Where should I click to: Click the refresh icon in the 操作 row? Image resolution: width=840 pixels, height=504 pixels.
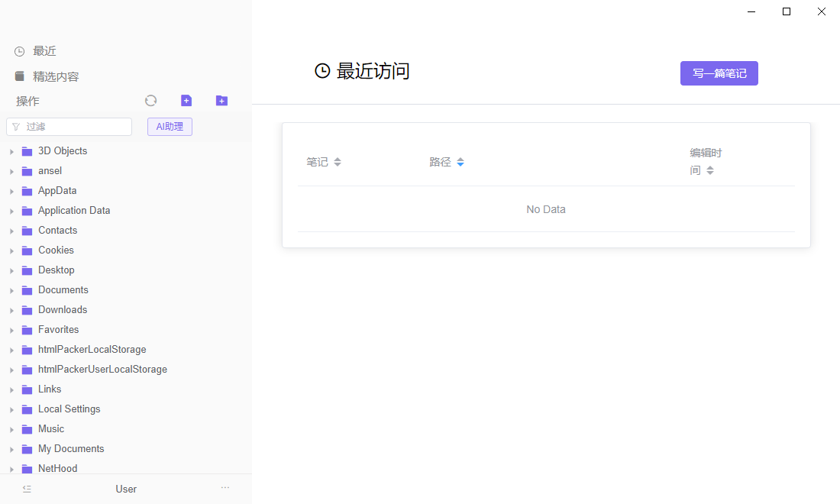pos(150,100)
